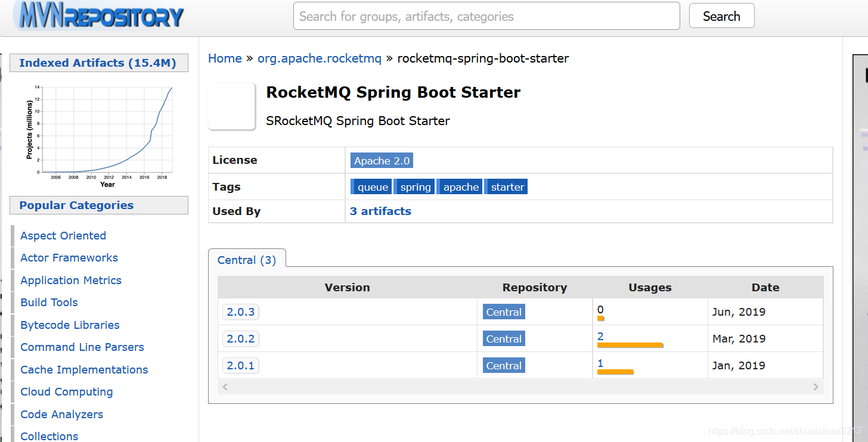The image size is (868, 442).
Task: Go to Home breadcrumb link
Action: (x=225, y=58)
